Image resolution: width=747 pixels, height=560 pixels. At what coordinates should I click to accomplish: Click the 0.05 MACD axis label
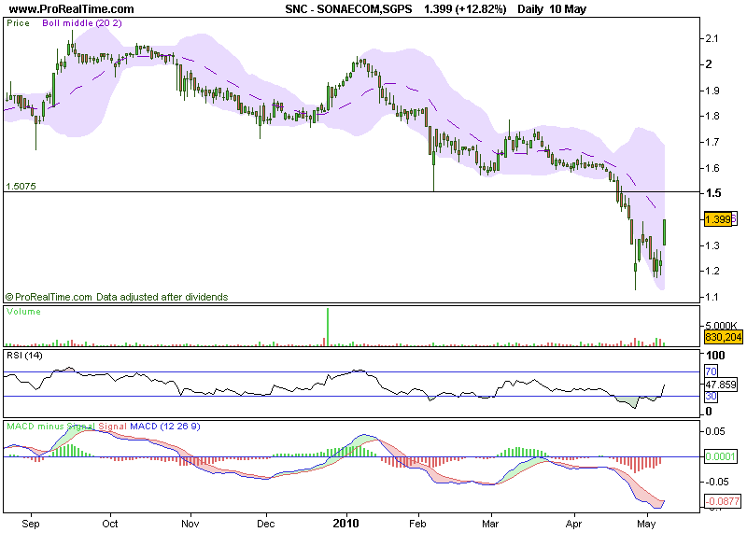(x=715, y=431)
